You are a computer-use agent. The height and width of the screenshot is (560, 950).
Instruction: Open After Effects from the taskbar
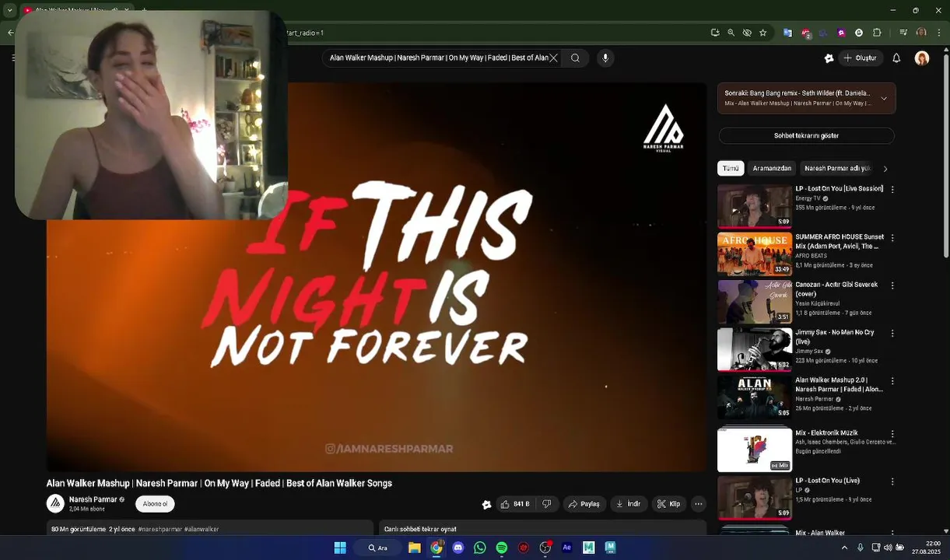tap(567, 548)
